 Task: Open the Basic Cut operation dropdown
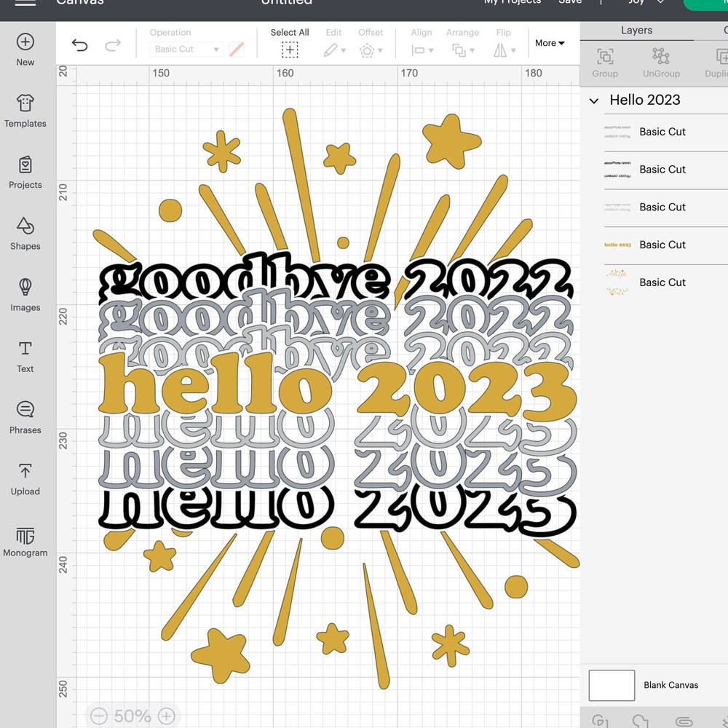(x=186, y=50)
